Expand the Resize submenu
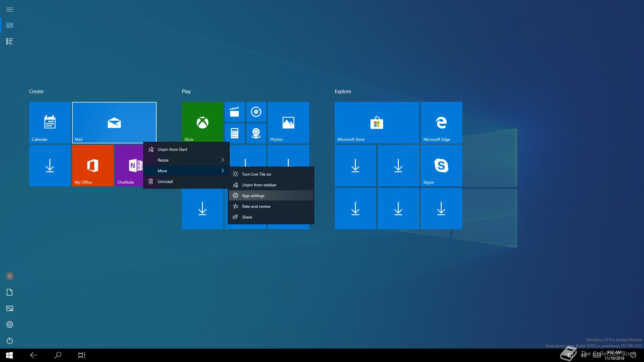Image resolution: width=644 pixels, height=362 pixels. click(x=186, y=160)
